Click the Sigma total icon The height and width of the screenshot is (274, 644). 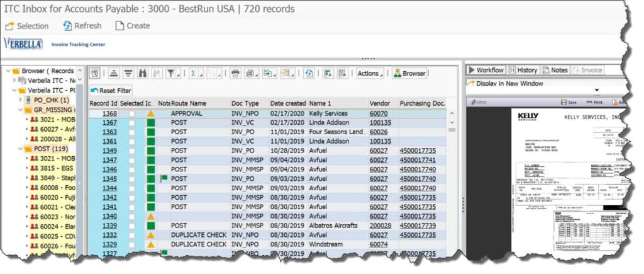pyautogui.click(x=192, y=73)
